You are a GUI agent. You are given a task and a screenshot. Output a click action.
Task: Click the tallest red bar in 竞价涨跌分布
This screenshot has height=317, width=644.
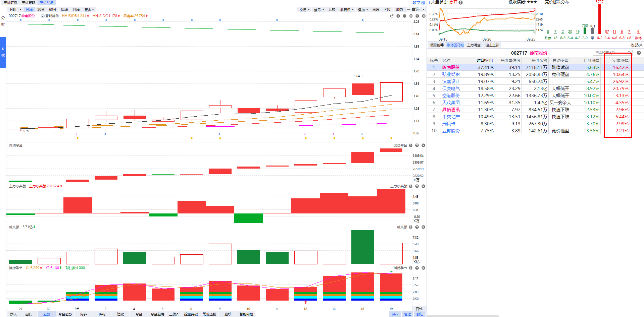tap(600, 18)
